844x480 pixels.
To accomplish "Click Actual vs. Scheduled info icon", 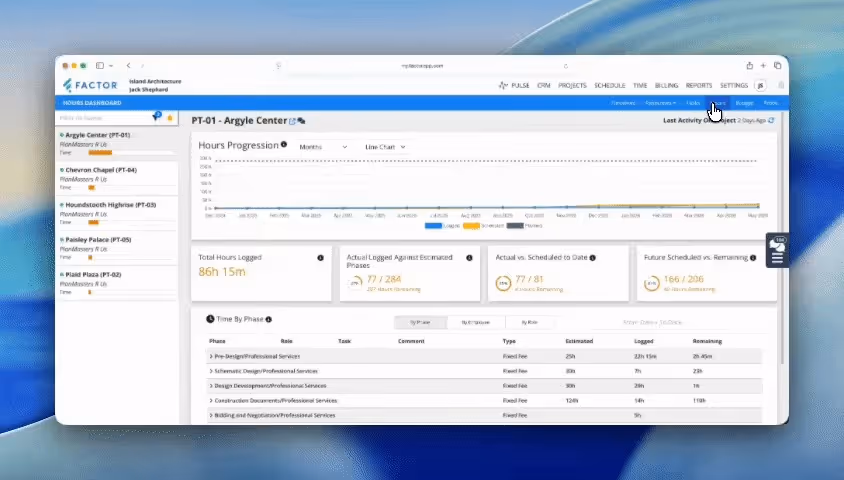I will click(592, 258).
